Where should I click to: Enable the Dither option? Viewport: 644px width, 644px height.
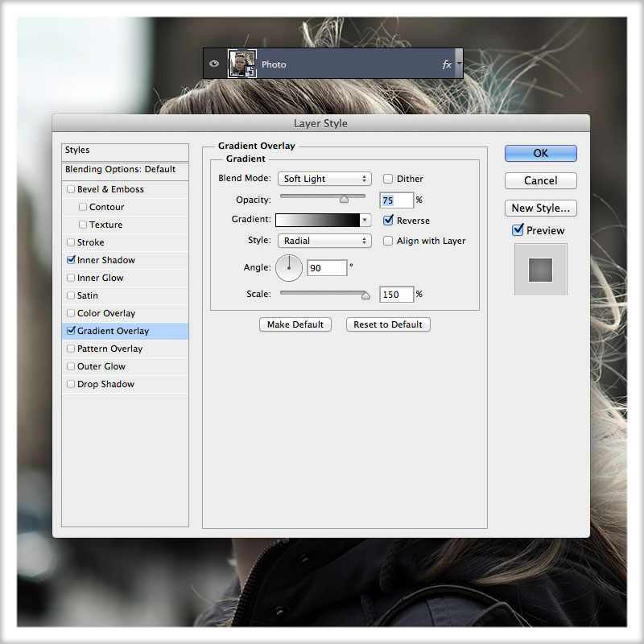click(388, 179)
